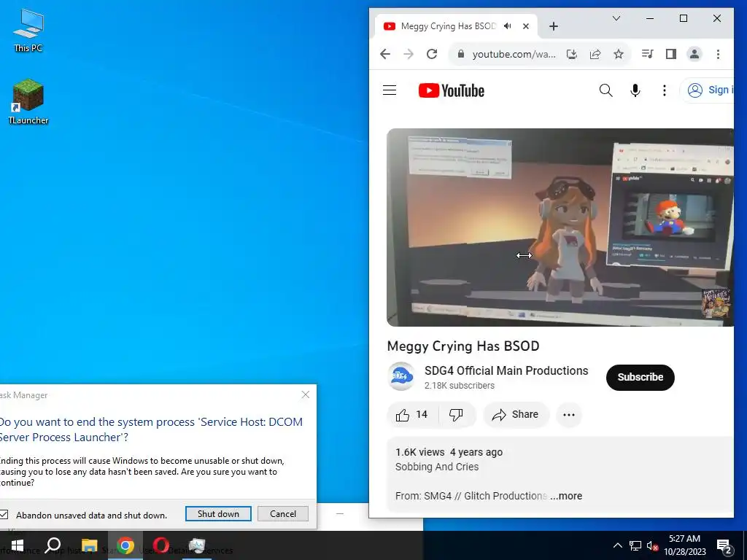Click the network tray icon

pos(635,545)
